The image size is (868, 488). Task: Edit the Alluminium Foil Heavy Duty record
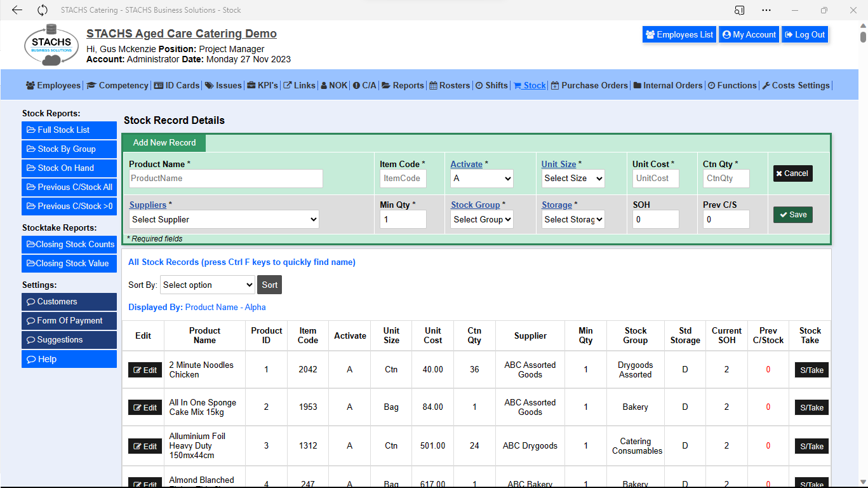145,447
